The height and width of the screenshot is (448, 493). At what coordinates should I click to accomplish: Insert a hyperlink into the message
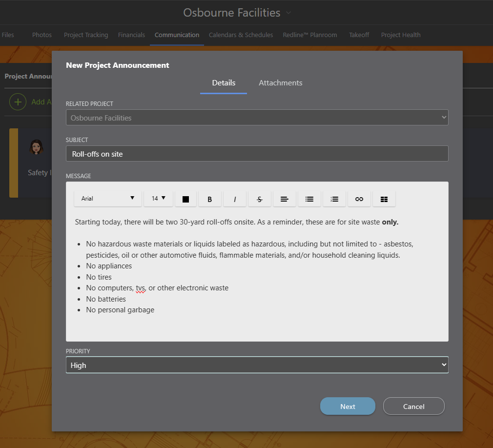click(x=359, y=199)
